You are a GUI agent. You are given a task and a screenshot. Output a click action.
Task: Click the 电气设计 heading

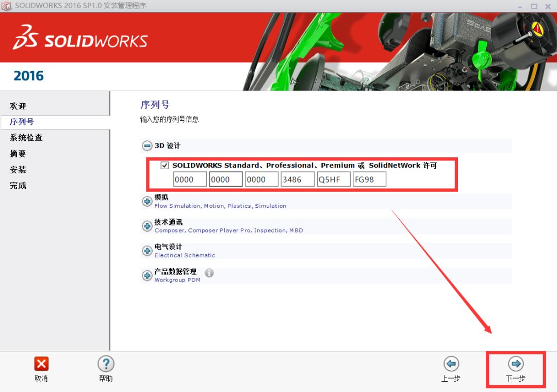(168, 247)
